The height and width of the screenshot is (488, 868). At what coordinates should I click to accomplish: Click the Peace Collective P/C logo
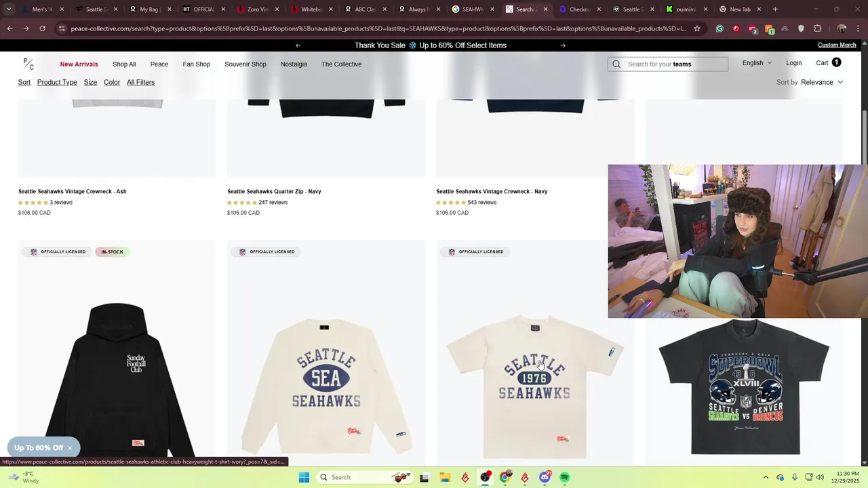coord(28,64)
